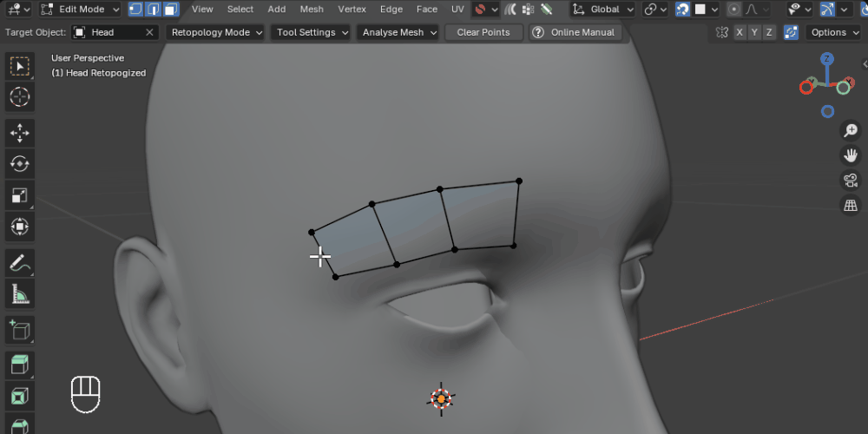This screenshot has width=868, height=434.
Task: Enable vertex select mode
Action: (135, 9)
